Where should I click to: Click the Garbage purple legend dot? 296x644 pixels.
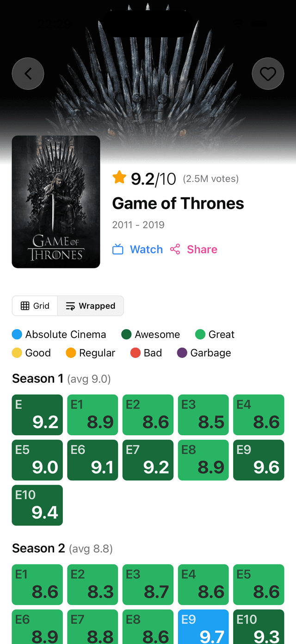click(x=182, y=353)
